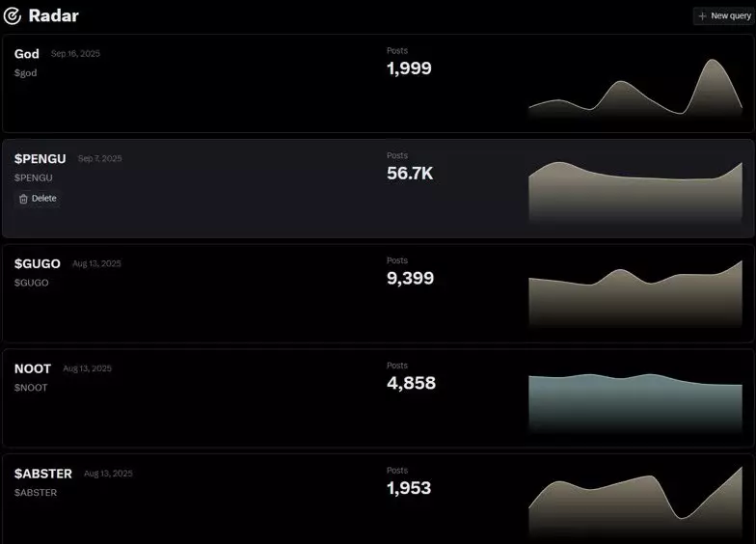Open the $PENGU query title
756x544 pixels.
40,158
